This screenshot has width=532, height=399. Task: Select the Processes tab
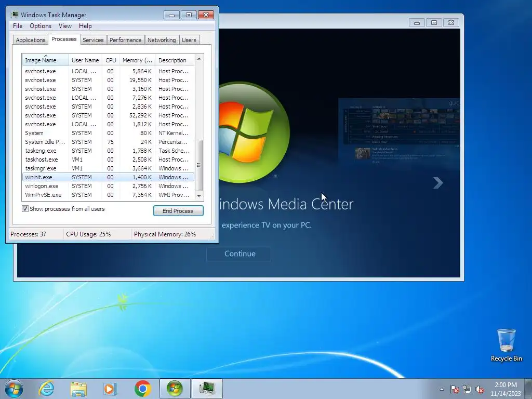coord(64,39)
